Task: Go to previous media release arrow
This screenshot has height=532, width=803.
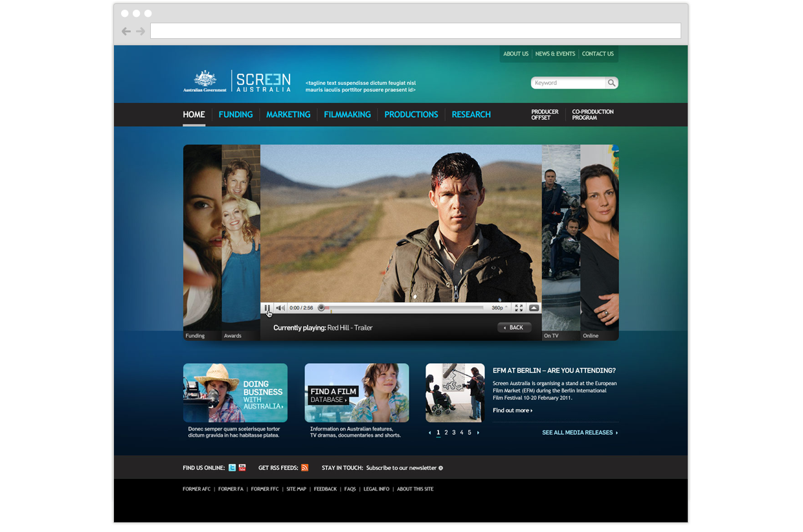Action: (x=430, y=432)
